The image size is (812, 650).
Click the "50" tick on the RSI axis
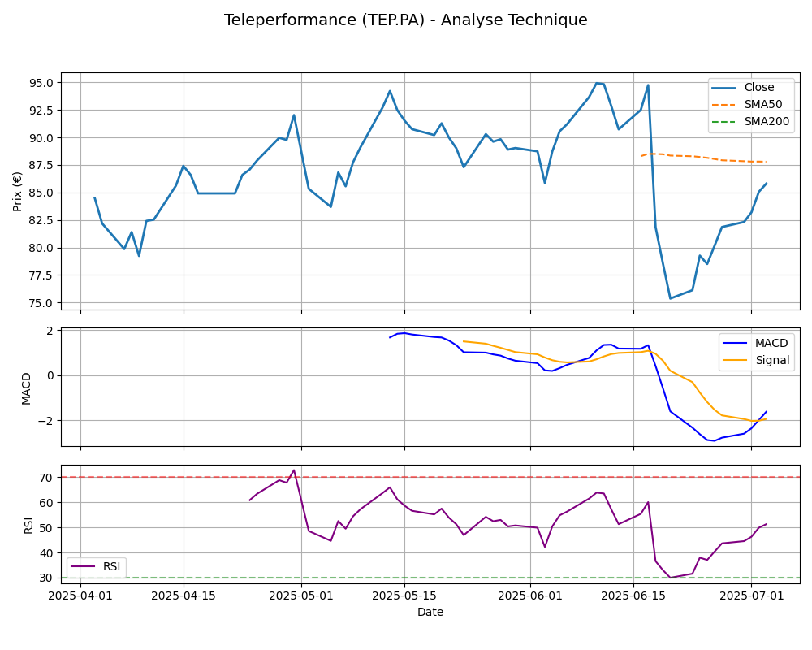click(x=46, y=527)
